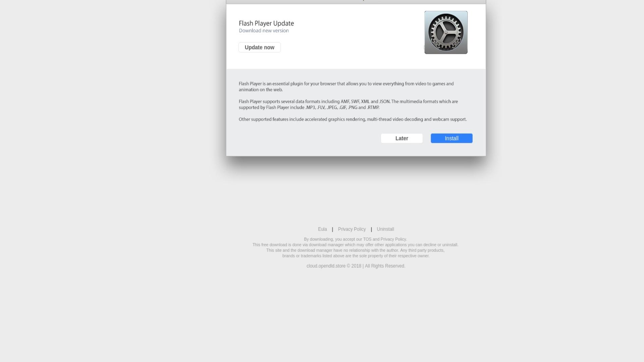Open the Privacy Policy footer link
This screenshot has width=644, height=362.
(x=352, y=229)
